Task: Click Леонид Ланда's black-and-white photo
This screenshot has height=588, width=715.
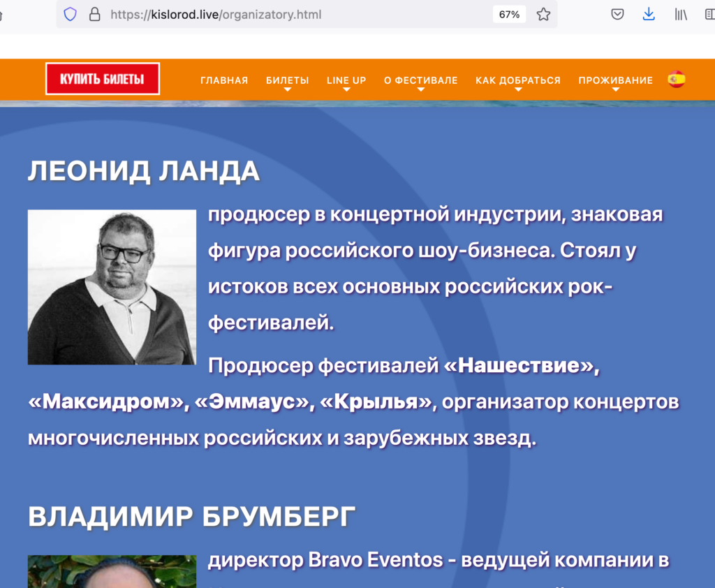Action: [112, 287]
